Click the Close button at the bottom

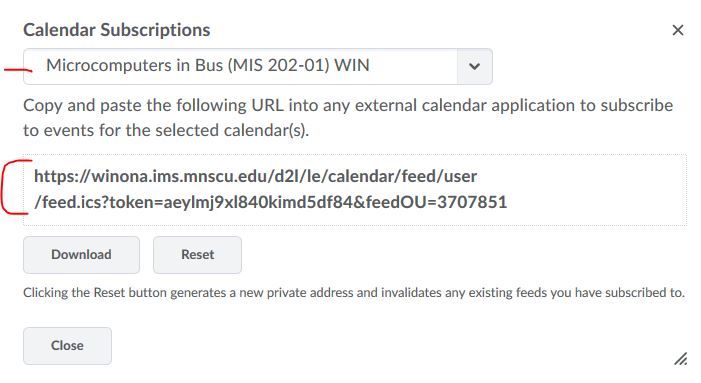pos(68,346)
